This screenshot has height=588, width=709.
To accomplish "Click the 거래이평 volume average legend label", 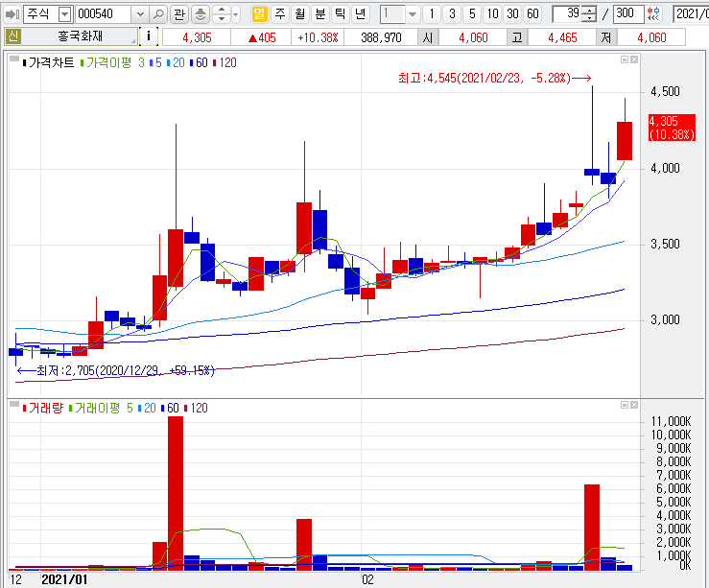I will 97,408.
